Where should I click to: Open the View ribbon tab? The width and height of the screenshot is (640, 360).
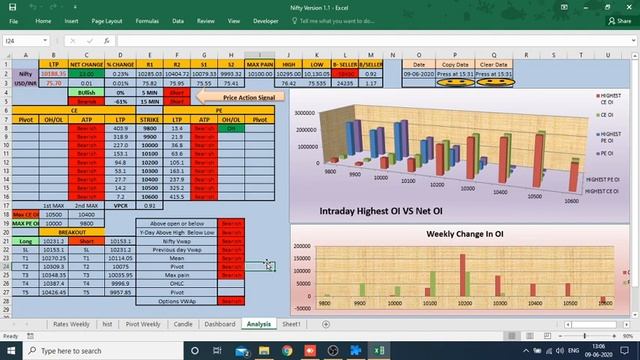coord(234,21)
